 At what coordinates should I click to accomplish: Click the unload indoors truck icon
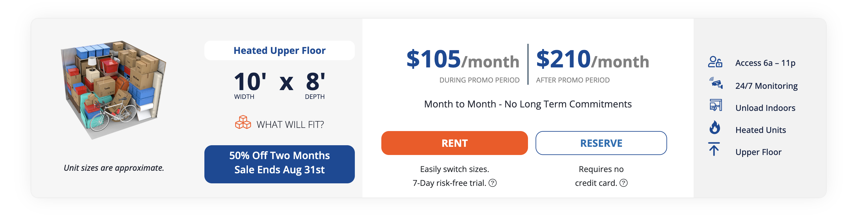[x=715, y=105]
